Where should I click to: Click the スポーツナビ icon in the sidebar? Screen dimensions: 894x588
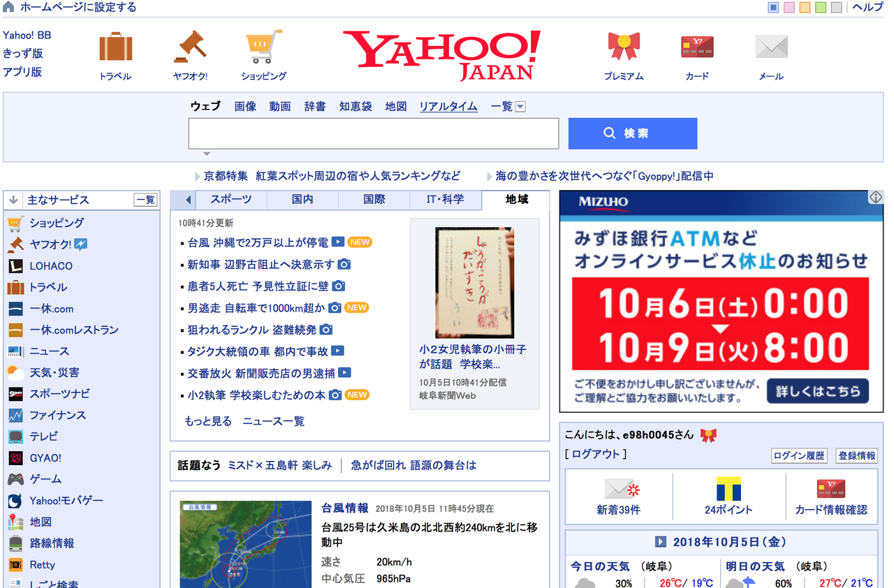point(15,394)
